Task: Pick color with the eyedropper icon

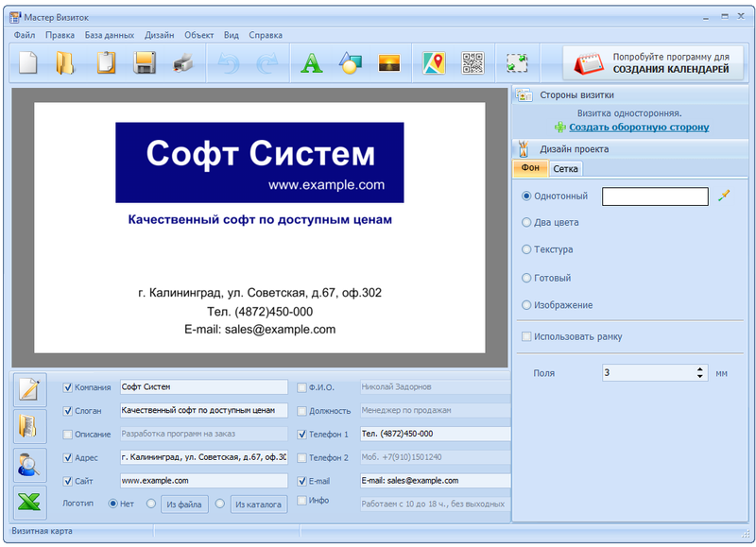Action: point(725,196)
